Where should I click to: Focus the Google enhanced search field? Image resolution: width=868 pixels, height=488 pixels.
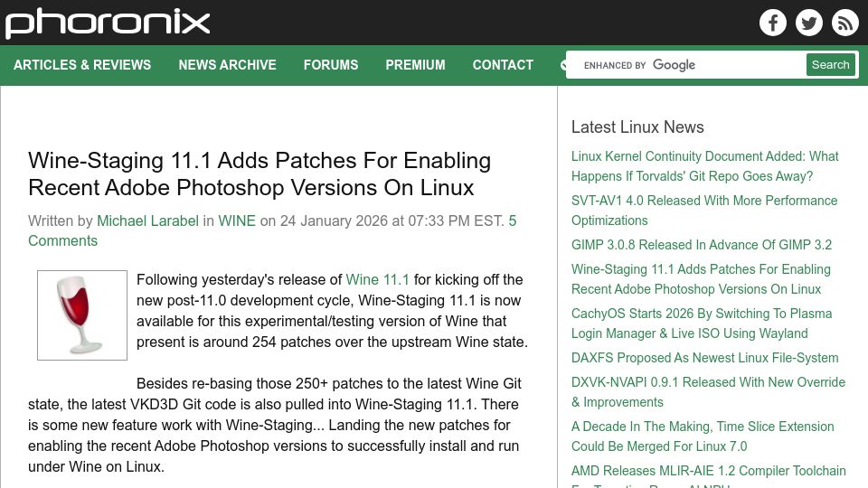click(x=686, y=65)
